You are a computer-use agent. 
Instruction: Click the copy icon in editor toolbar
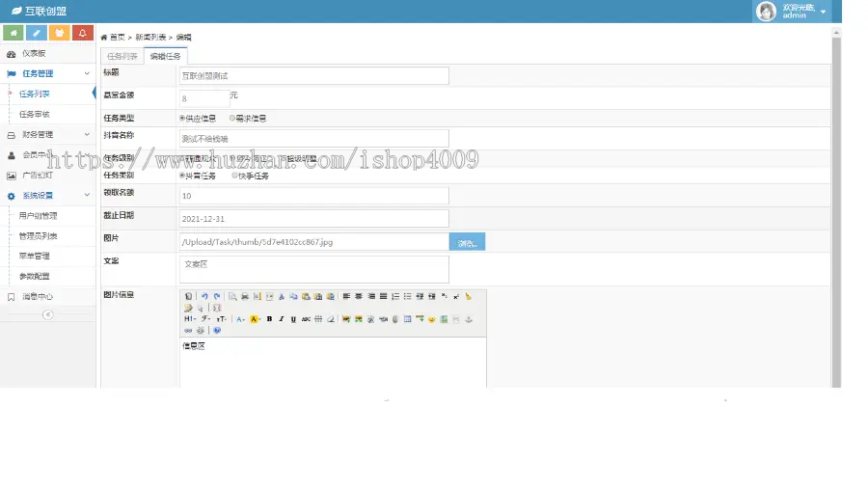pos(293,297)
